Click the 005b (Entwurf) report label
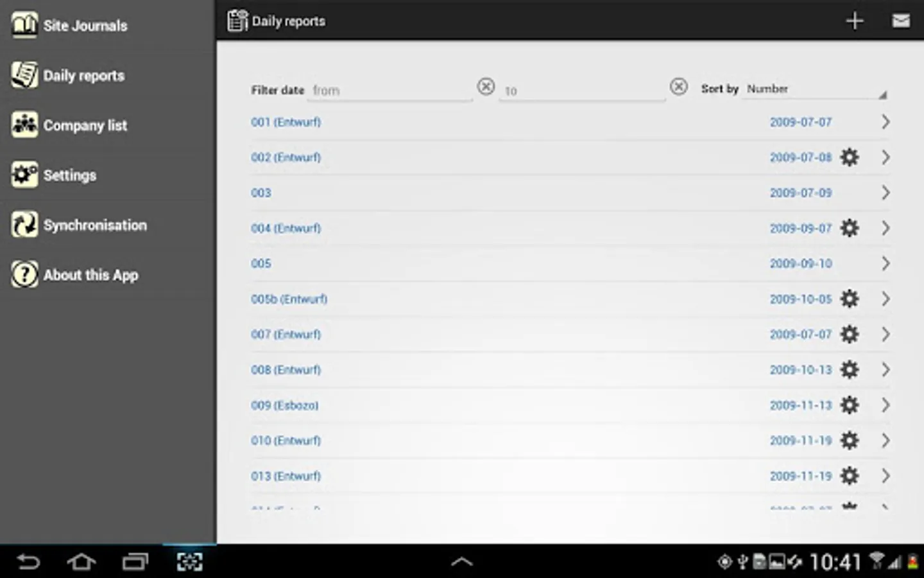Screen dimensions: 924x578 click(289, 299)
